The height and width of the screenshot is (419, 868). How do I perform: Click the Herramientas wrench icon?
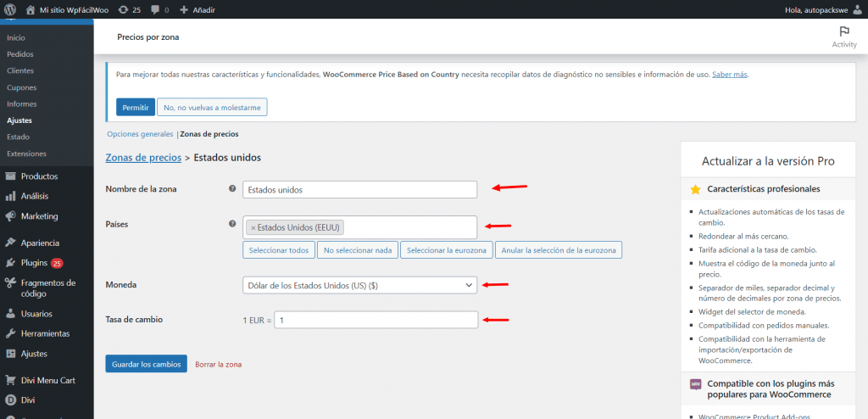(x=10, y=333)
